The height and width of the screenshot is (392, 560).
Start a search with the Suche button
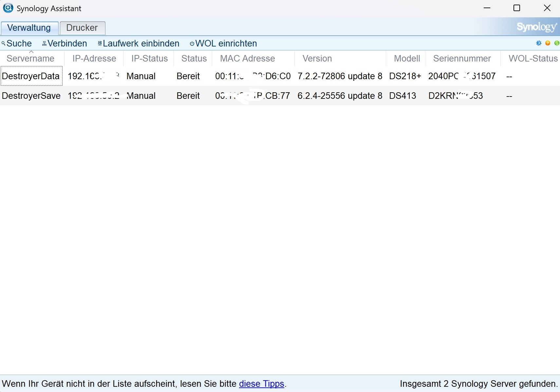click(x=17, y=44)
